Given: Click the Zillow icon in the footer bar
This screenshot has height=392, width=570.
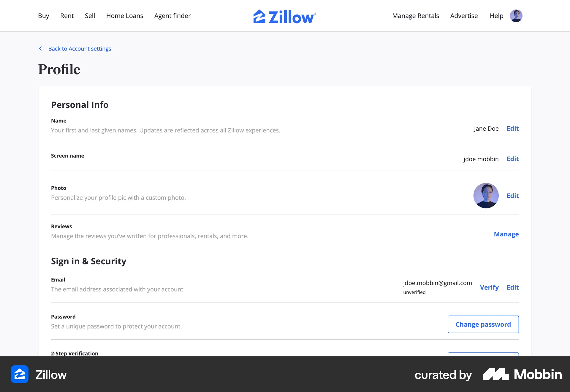Looking at the screenshot, I should click(x=20, y=374).
